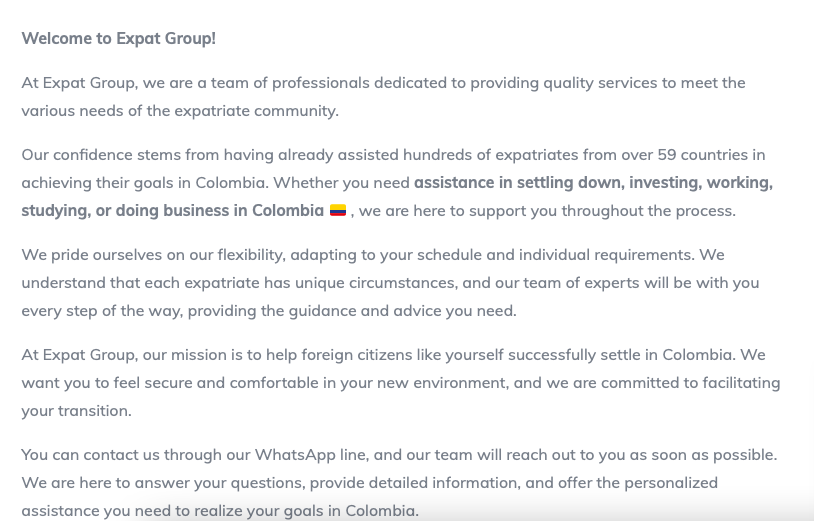Screen dimensions: 814x521
Task: Click the line "various needs of the expatriate community."
Action: (180, 111)
